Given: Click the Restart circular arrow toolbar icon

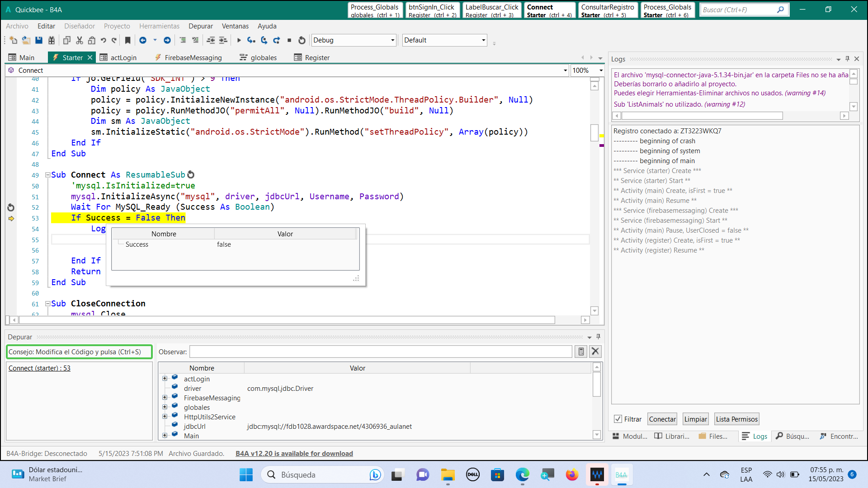Looking at the screenshot, I should click(x=302, y=40).
